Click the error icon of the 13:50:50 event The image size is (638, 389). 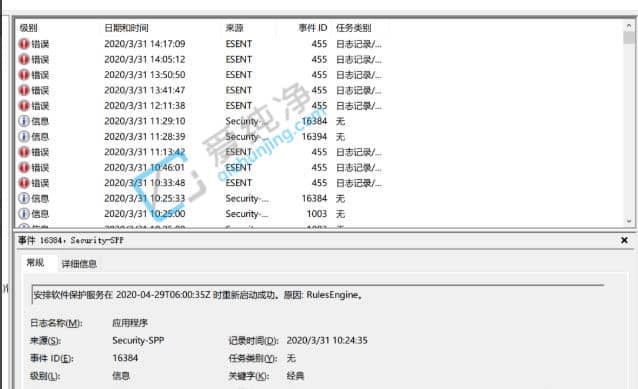[x=24, y=75]
